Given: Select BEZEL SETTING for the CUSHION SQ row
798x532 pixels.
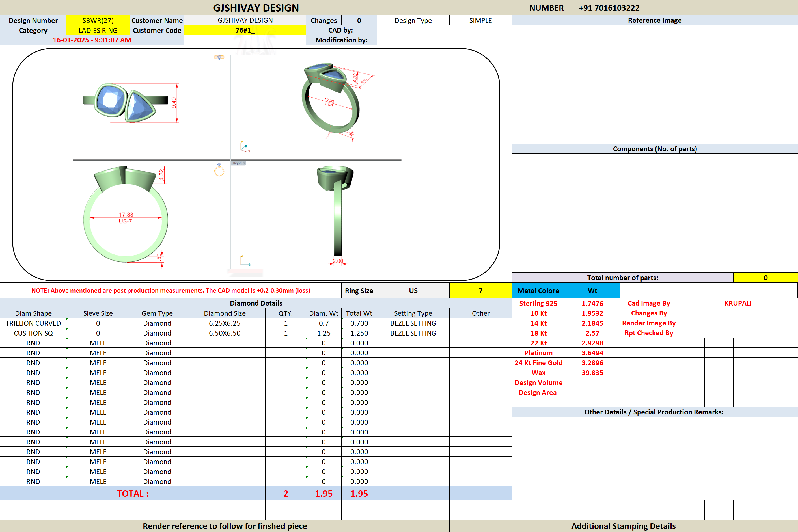Looking at the screenshot, I should [413, 333].
